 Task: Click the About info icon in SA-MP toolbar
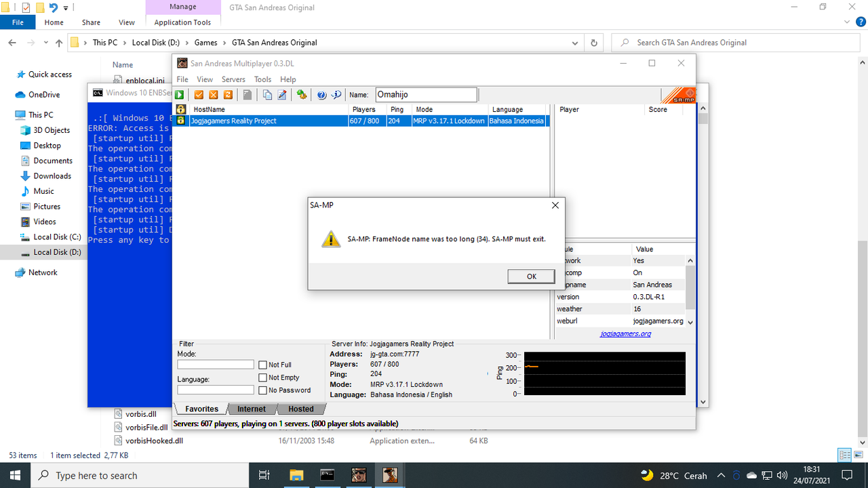(336, 95)
